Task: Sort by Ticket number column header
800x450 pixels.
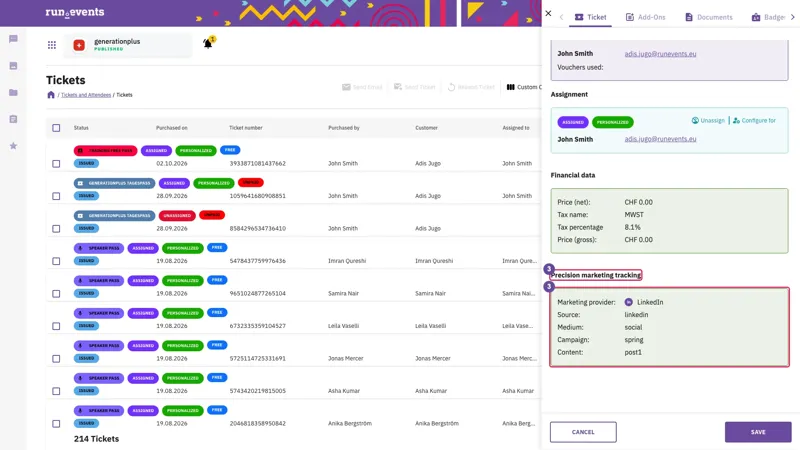Action: 246,128
